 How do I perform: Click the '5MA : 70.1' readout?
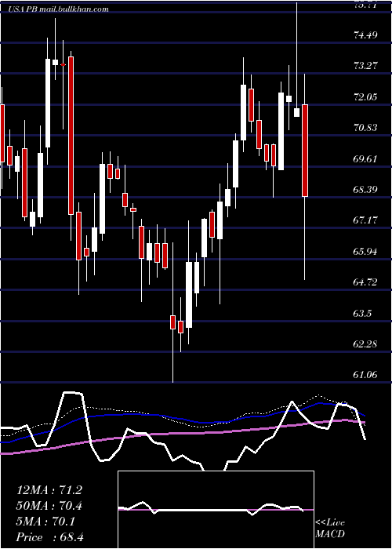pyautogui.click(x=45, y=522)
